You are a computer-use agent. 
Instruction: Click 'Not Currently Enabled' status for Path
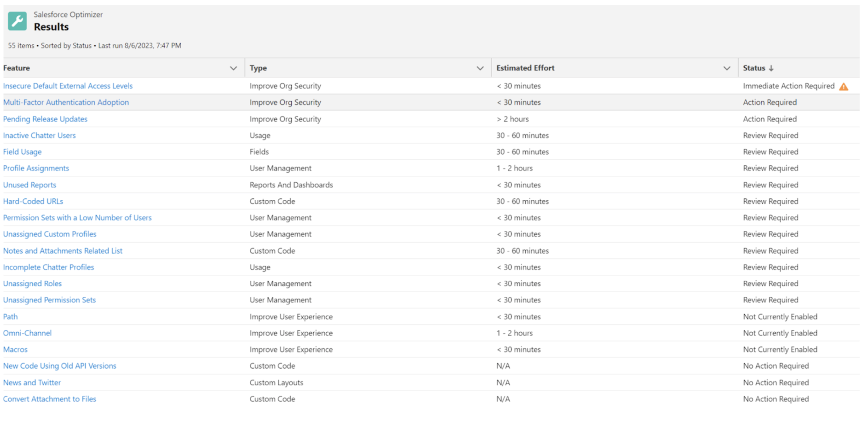(x=780, y=316)
